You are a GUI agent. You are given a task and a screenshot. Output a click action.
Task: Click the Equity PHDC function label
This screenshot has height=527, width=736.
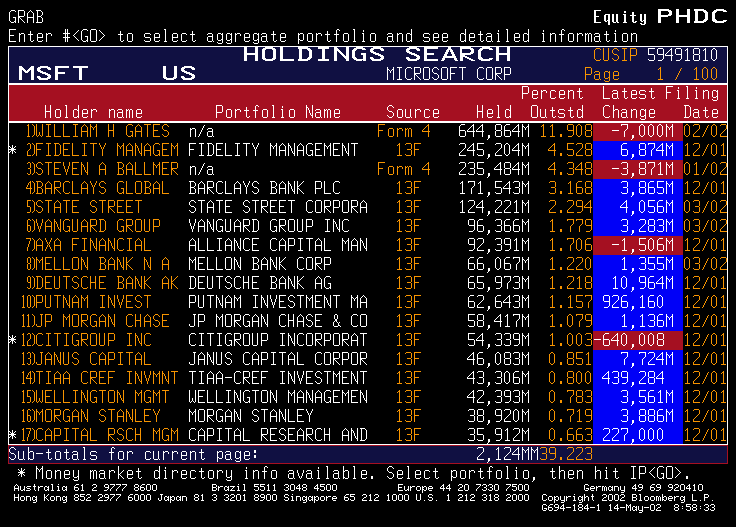coord(660,17)
